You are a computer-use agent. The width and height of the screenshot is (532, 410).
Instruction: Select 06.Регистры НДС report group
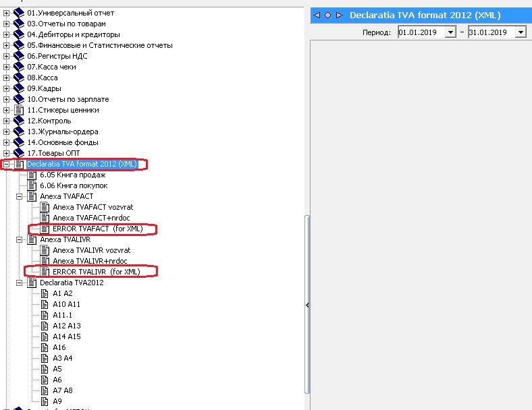pos(57,56)
